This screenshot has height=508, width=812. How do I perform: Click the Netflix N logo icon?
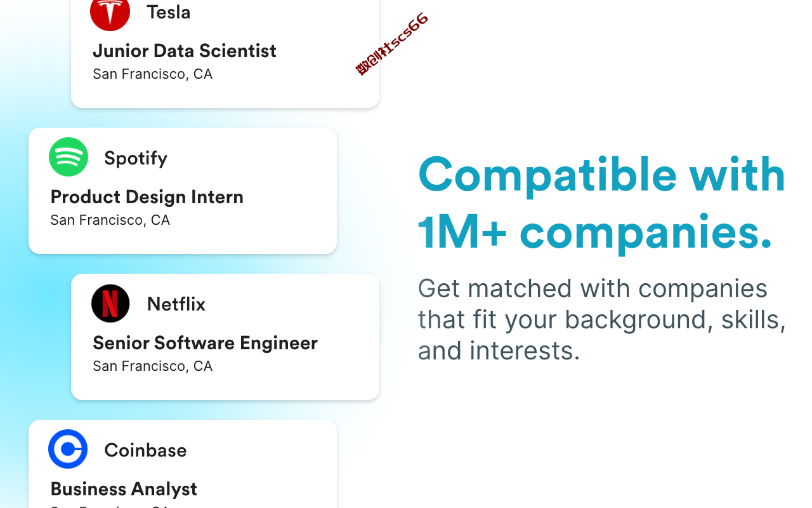[x=110, y=304]
